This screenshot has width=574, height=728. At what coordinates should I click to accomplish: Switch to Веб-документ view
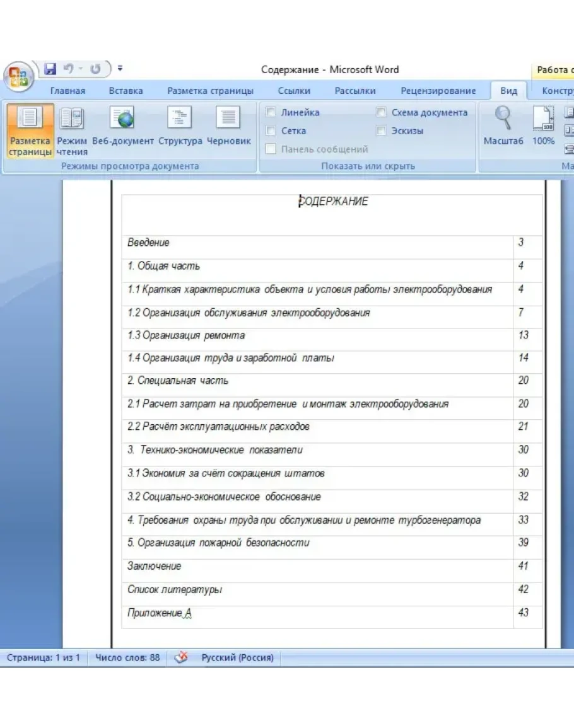pos(123,126)
